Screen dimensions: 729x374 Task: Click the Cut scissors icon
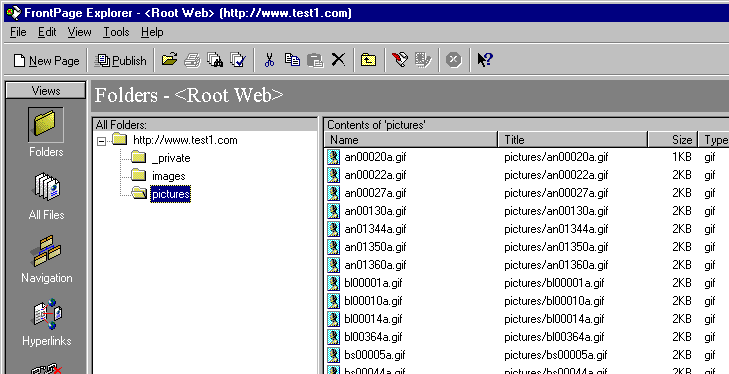(x=269, y=60)
